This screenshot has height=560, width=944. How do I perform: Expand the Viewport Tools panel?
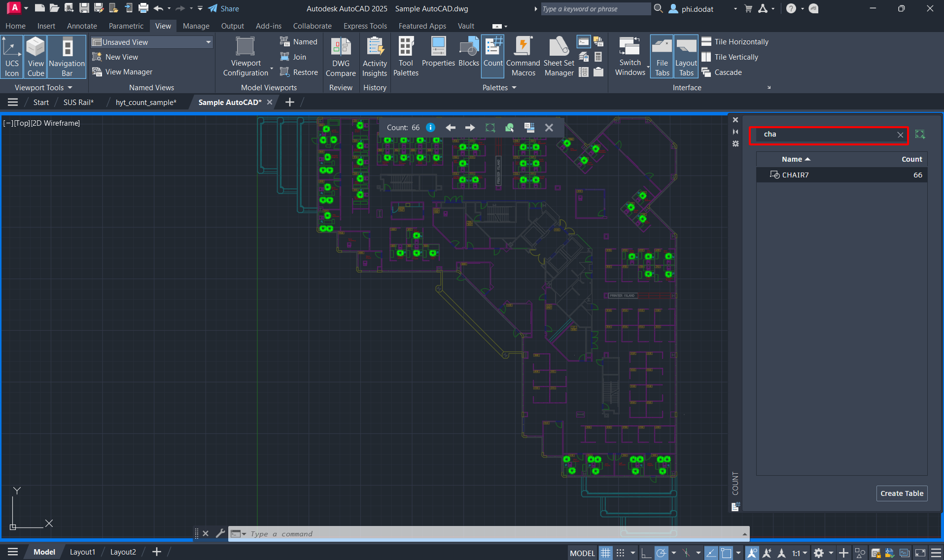(x=43, y=88)
